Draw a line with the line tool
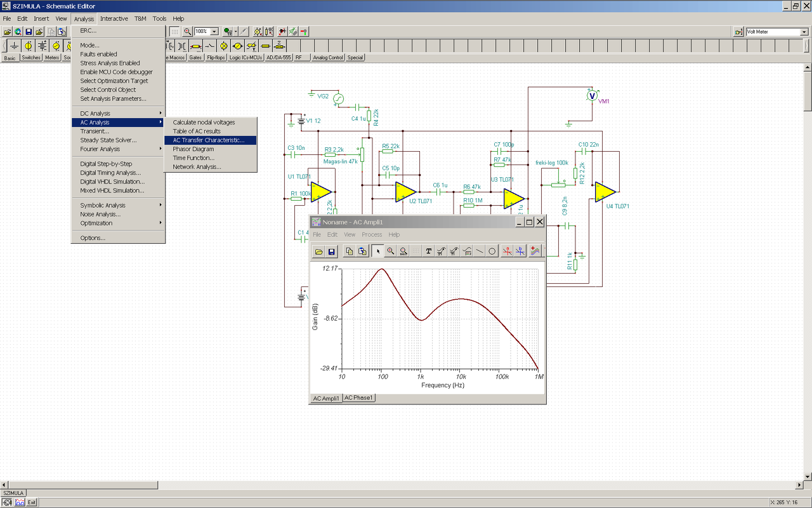Screen dimensions: 812x508 480,251
